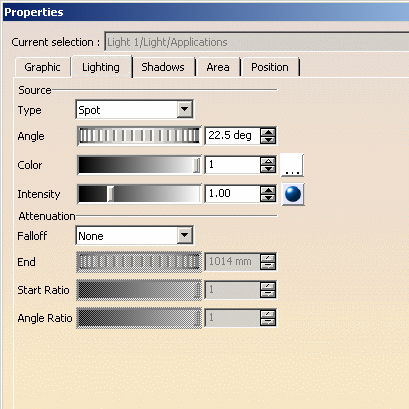Increase Color value with up arrow

(268, 161)
